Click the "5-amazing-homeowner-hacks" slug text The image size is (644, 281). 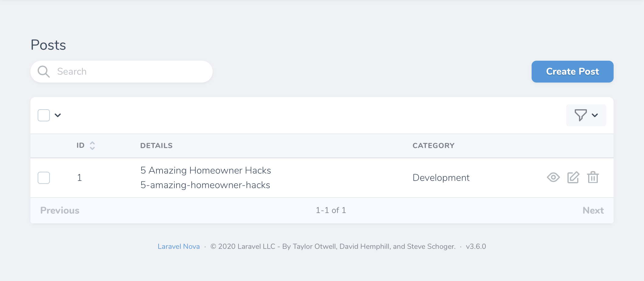[x=205, y=185]
